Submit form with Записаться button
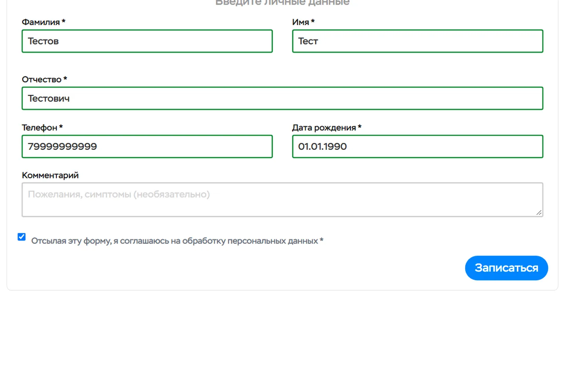Screen dimensions: 565x392 (x=507, y=268)
